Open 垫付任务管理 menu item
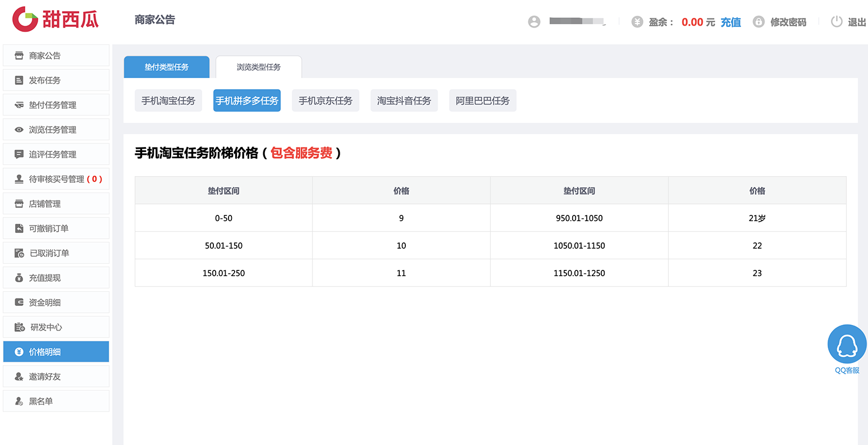The height and width of the screenshot is (445, 868). (56, 105)
